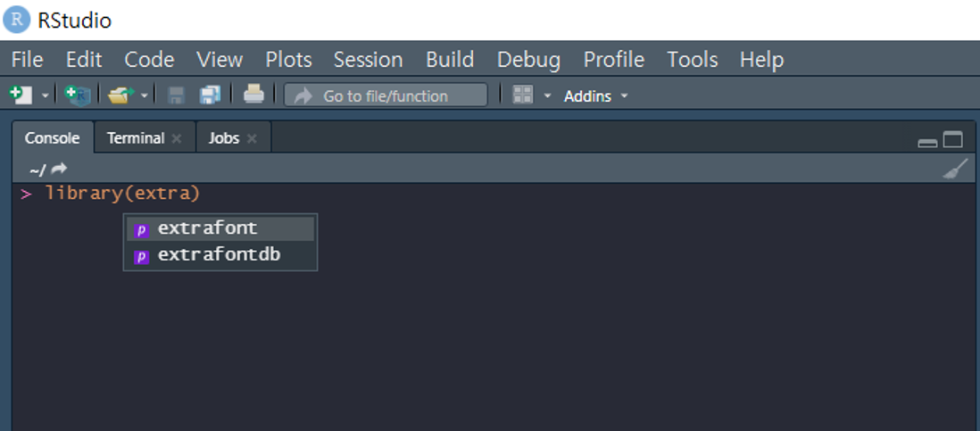The image size is (980, 431).
Task: Open the Tools menu
Action: point(693,60)
